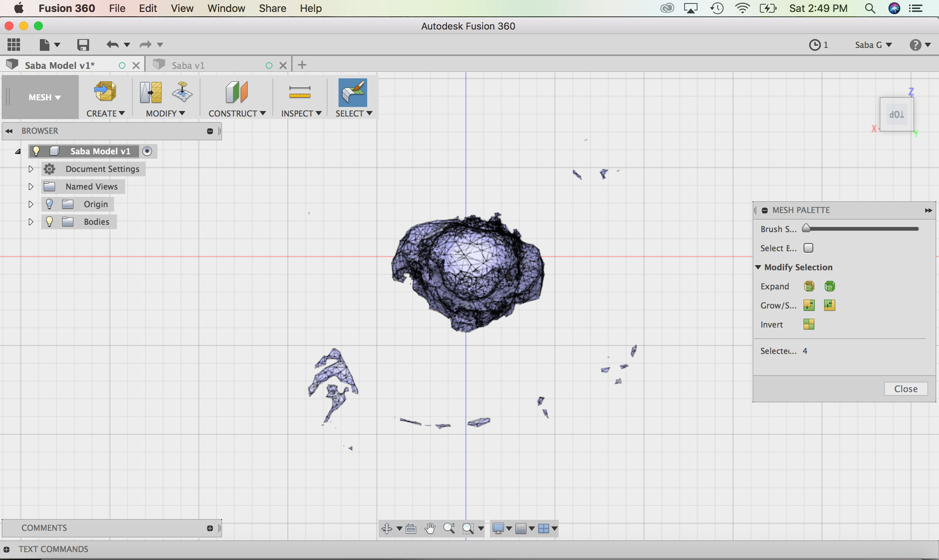Toggle visibility bulb for Bodies folder
Image resolution: width=939 pixels, height=560 pixels.
pos(49,222)
